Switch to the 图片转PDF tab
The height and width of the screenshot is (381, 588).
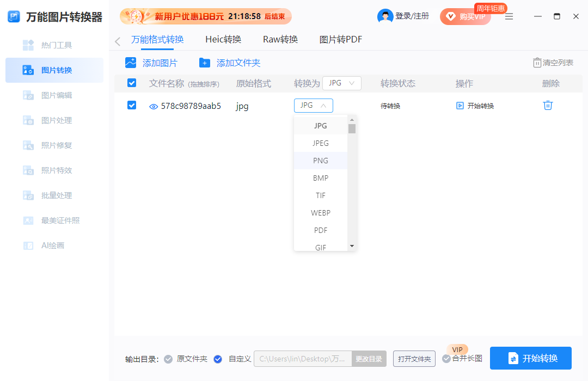(340, 39)
